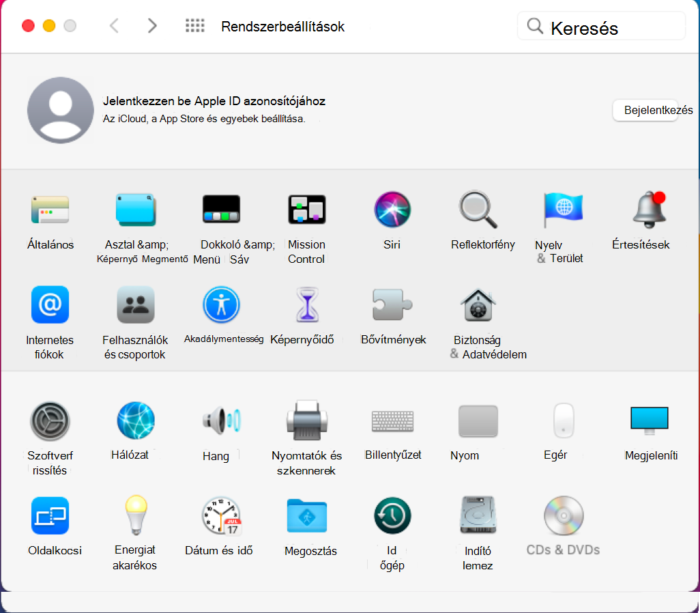The width and height of the screenshot is (700, 613).
Task: Open Nyomtatók és szkennerek icon
Action: pos(307,420)
